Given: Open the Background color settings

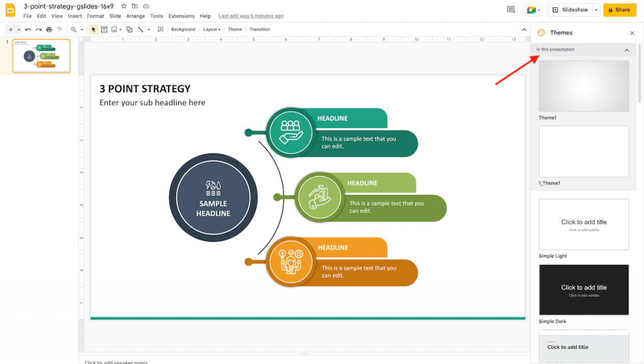Looking at the screenshot, I should (x=182, y=29).
